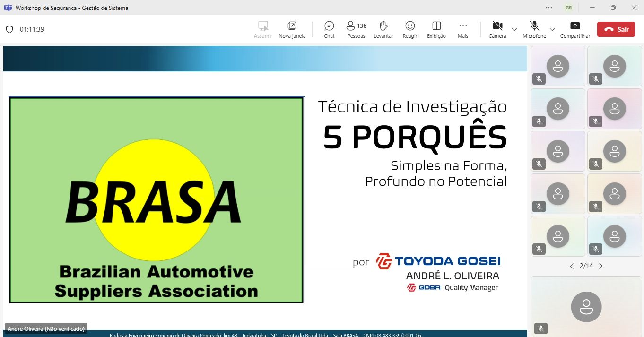
Task: Expand the Microfone options arrow
Action: click(552, 29)
